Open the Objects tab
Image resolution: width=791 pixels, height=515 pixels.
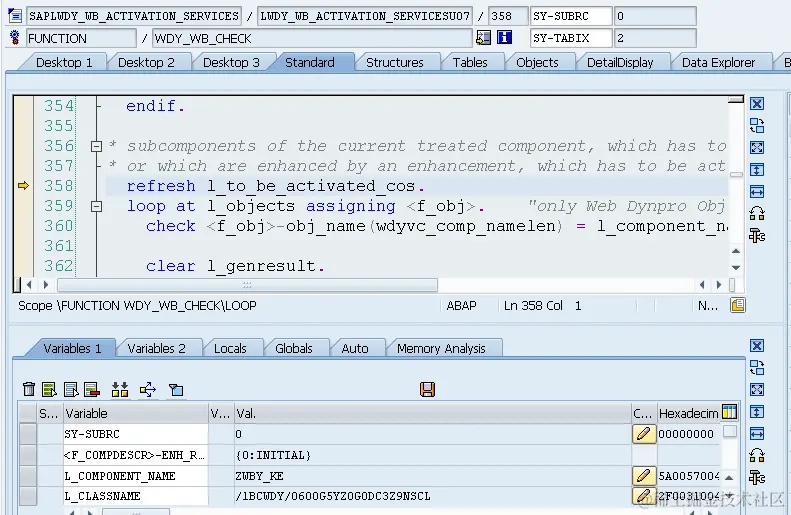tap(537, 63)
